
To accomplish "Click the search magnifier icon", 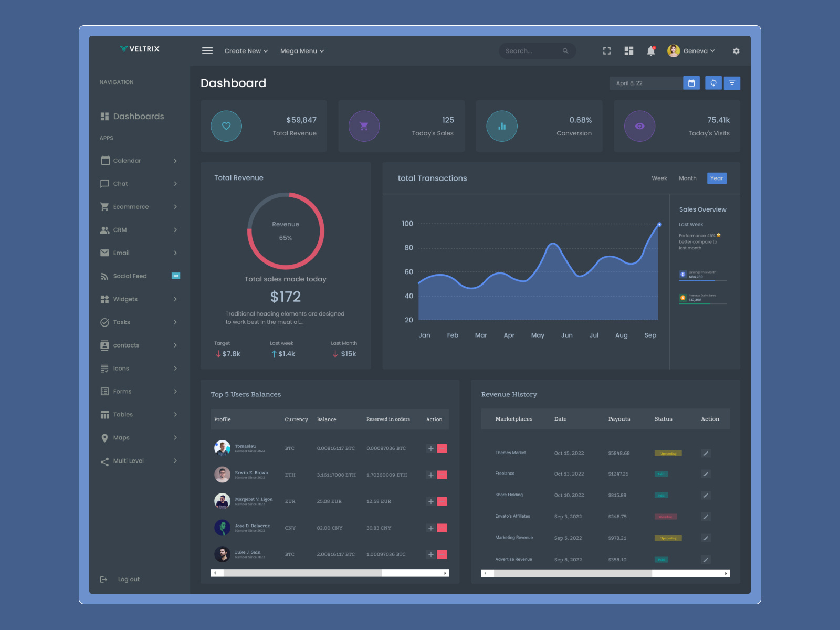I will (x=565, y=51).
